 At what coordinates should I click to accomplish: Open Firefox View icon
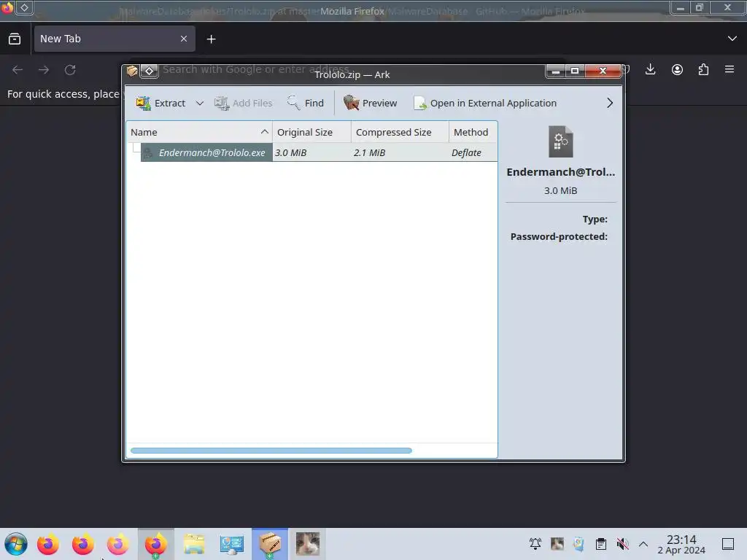coord(15,39)
